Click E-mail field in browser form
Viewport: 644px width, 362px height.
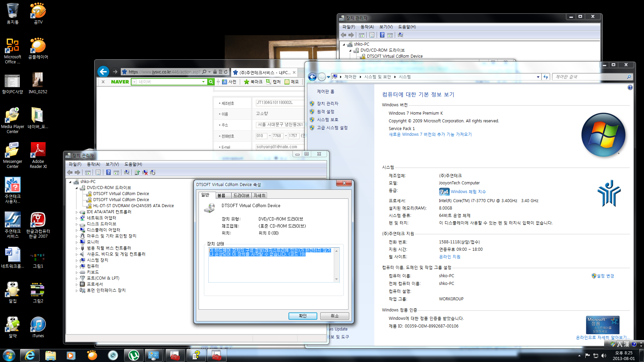tap(280, 147)
